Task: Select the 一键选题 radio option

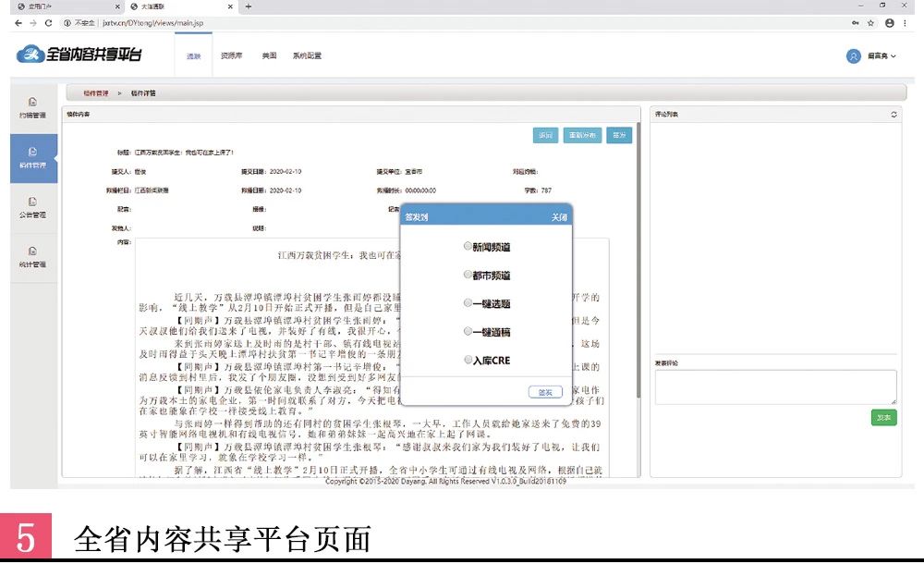Action: click(x=468, y=302)
